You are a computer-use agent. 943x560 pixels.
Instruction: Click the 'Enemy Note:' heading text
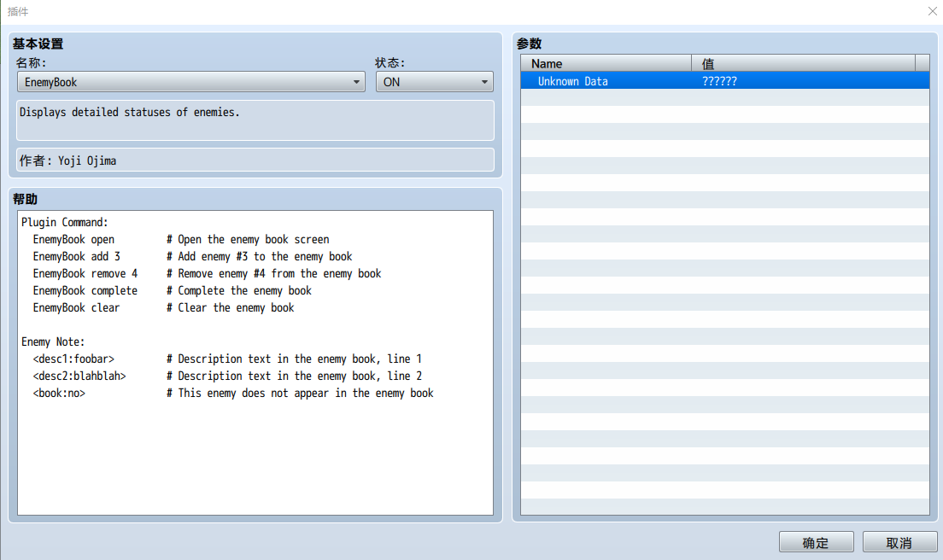53,341
